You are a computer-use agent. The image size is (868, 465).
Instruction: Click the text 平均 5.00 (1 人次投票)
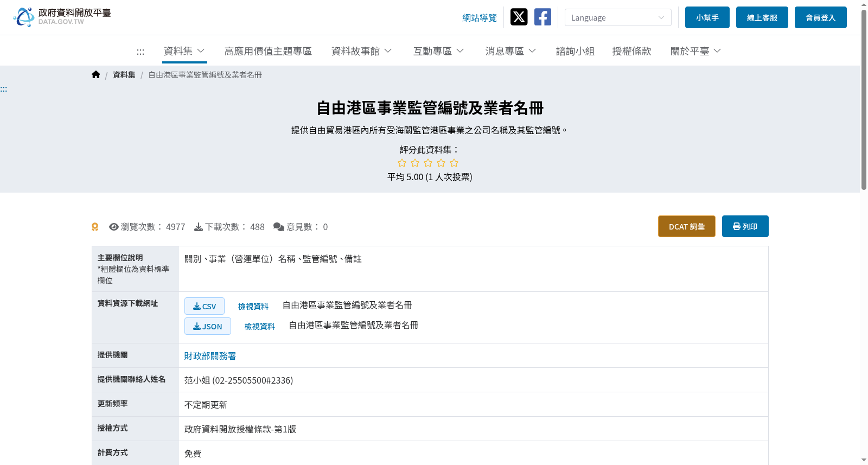[430, 177]
